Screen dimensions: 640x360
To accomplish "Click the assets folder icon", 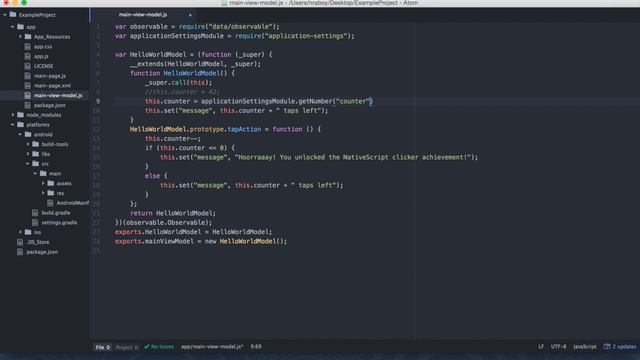I will pyautogui.click(x=51, y=183).
